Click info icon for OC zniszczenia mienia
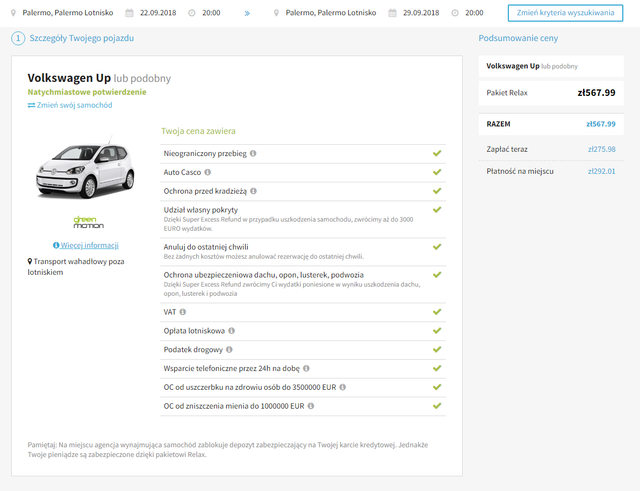640x491 pixels. point(311,406)
